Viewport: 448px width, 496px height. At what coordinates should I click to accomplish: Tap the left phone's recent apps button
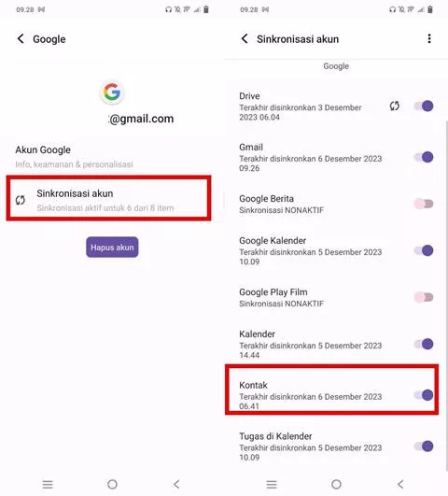point(48,484)
